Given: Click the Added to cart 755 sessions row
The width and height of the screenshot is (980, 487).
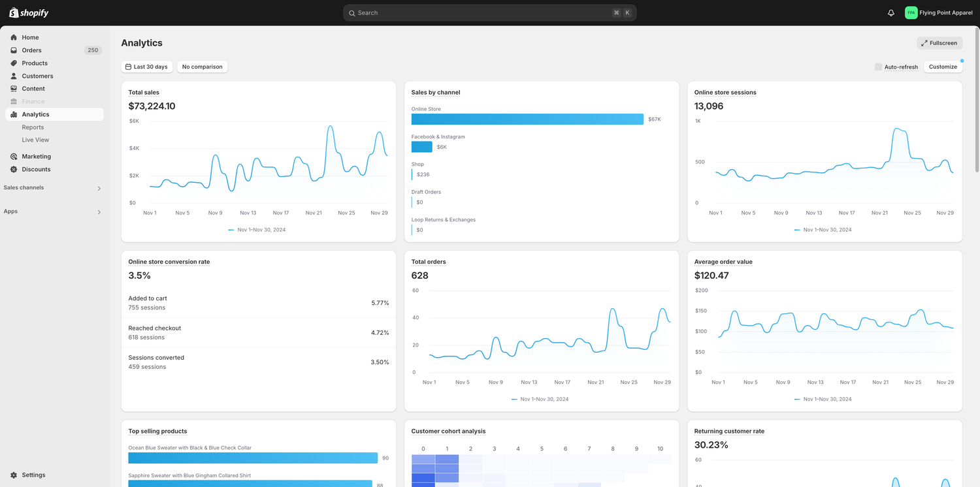Looking at the screenshot, I should [x=259, y=303].
